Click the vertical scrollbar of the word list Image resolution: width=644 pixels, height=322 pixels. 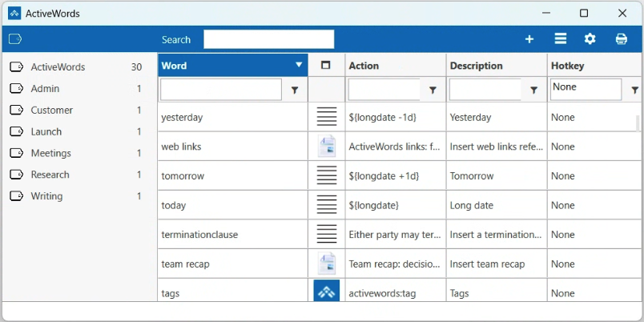[638, 123]
